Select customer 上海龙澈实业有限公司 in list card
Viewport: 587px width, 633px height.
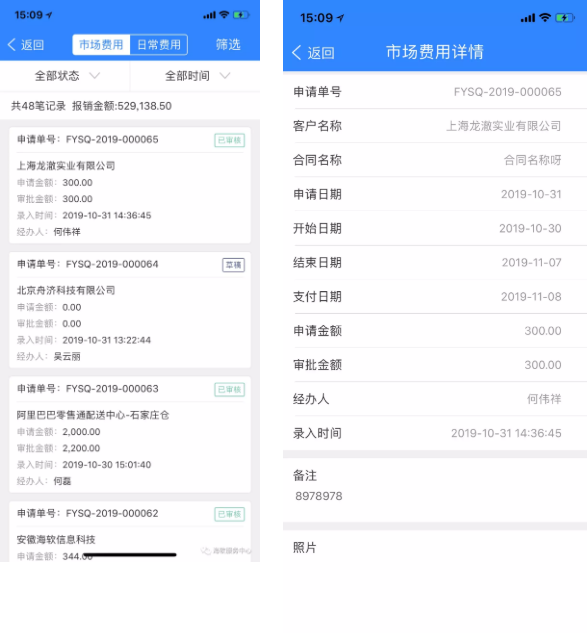(x=66, y=166)
